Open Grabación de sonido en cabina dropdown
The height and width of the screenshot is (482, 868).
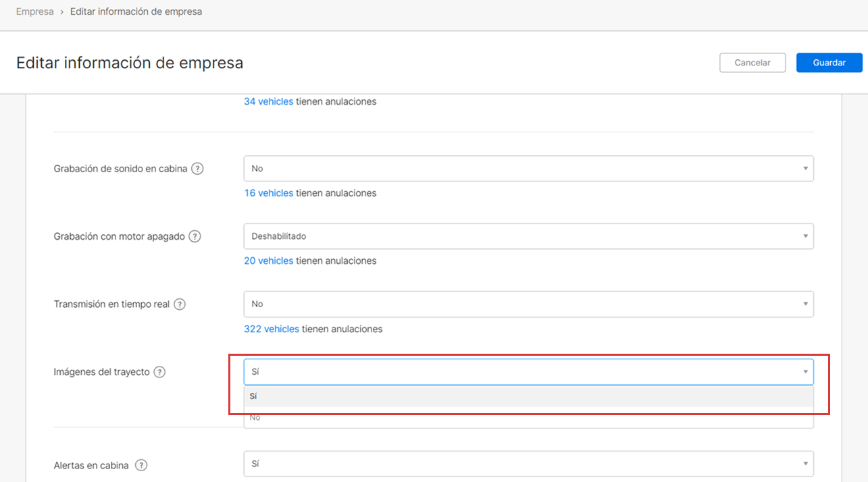coord(528,168)
